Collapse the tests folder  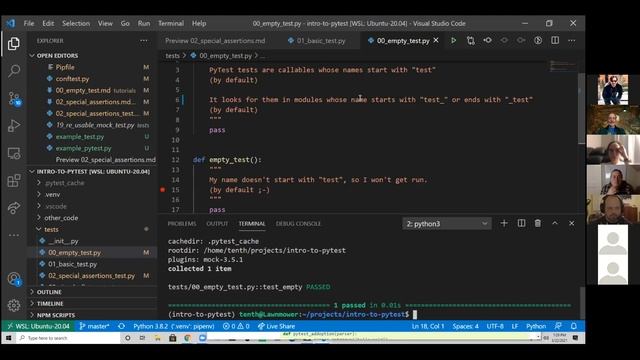tap(51, 229)
